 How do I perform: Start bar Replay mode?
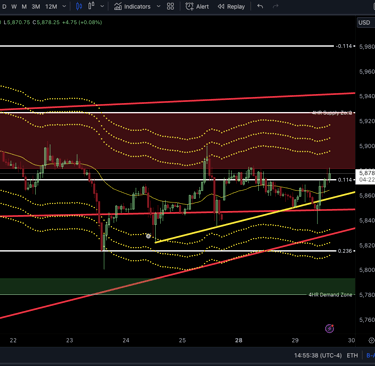pos(231,6)
